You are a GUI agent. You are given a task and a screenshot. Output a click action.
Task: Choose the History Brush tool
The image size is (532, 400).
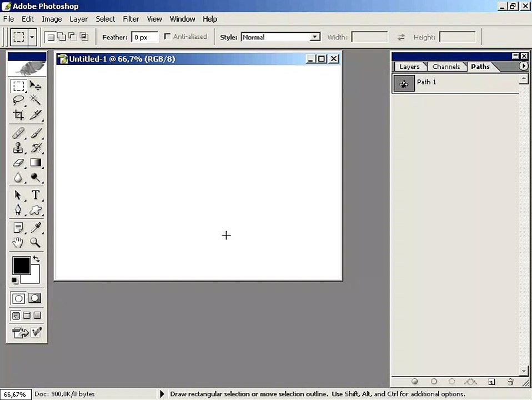[x=36, y=148]
